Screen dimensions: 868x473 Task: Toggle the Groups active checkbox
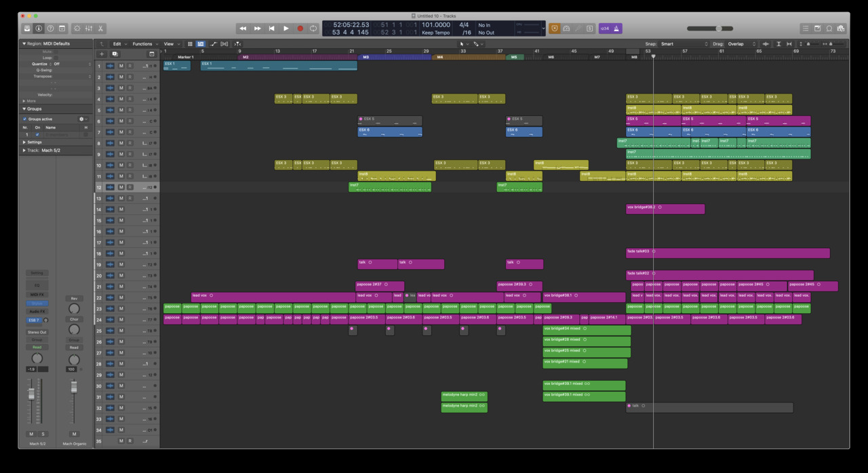25,119
